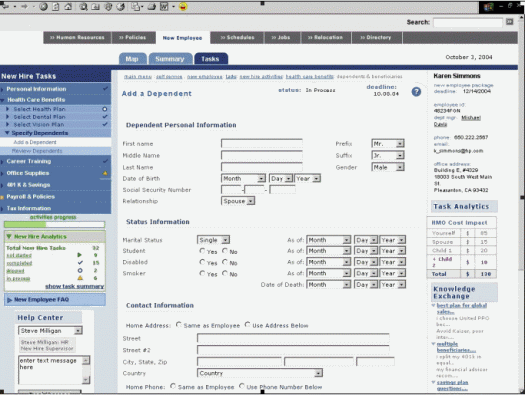
Task: Open the blue help question mark icon
Action: [416, 92]
